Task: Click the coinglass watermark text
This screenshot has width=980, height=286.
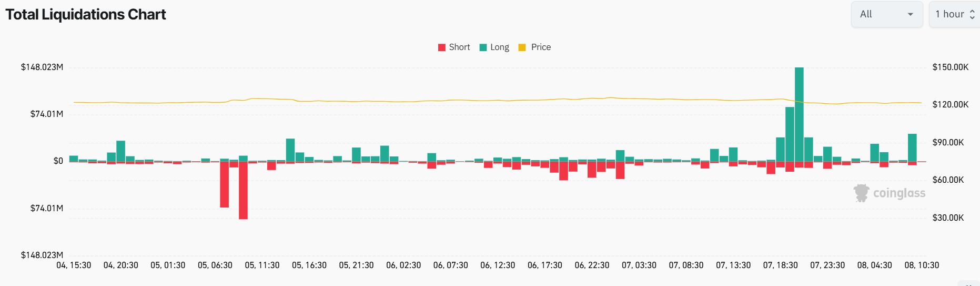Action: [899, 193]
